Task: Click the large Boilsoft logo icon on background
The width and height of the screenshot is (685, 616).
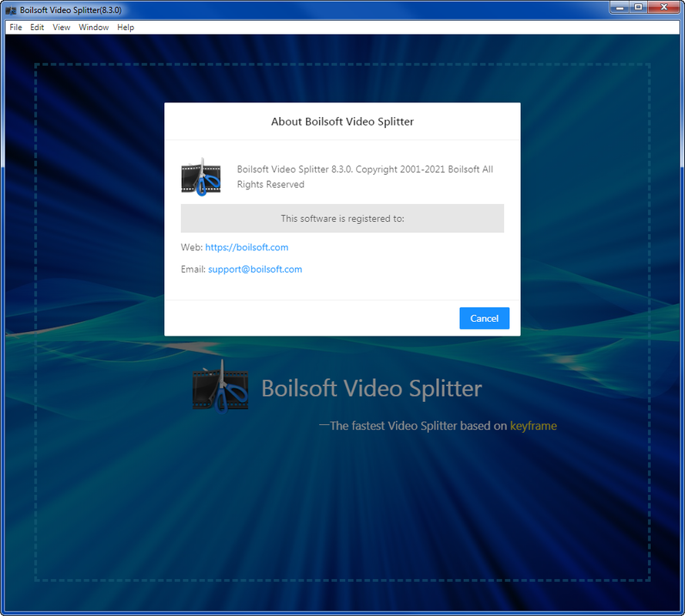Action: 220,387
